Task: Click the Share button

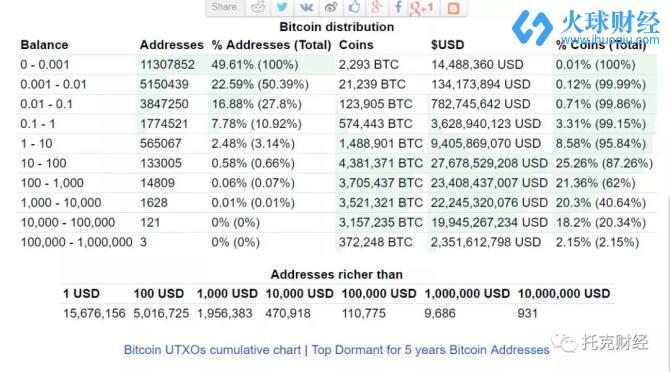Action: pos(224,7)
